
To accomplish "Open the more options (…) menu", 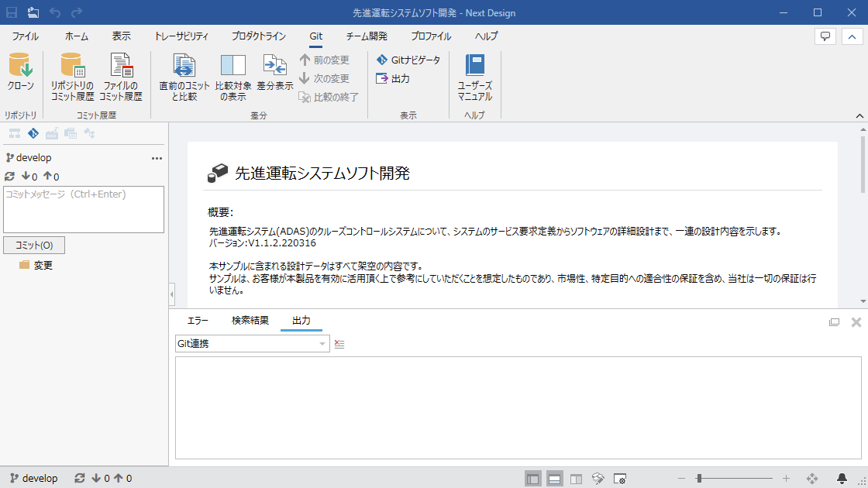I will 157,158.
